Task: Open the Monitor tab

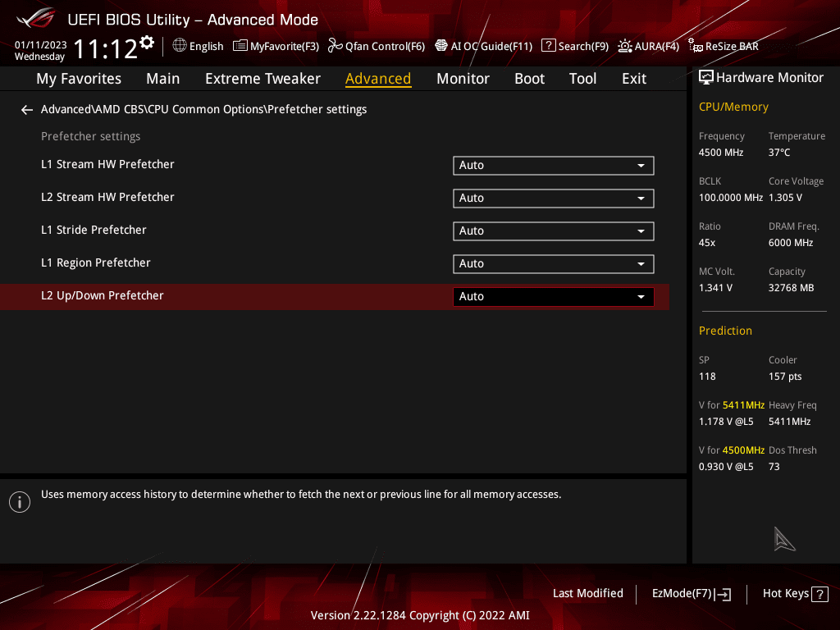Action: coord(463,79)
